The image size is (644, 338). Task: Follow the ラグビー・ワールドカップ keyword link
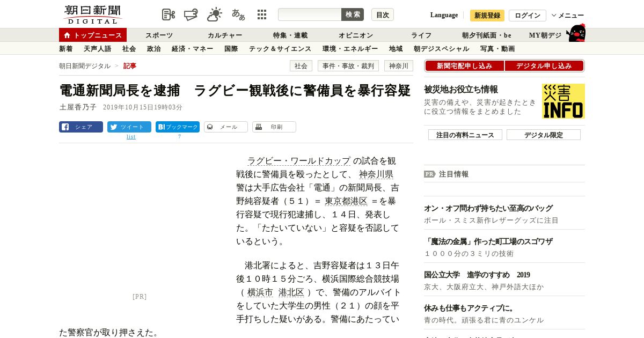(x=299, y=161)
